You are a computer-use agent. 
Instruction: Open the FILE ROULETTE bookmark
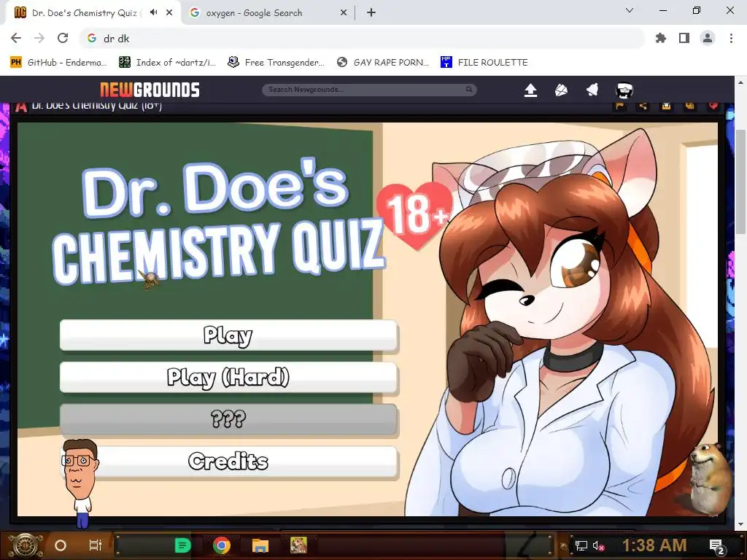(484, 63)
